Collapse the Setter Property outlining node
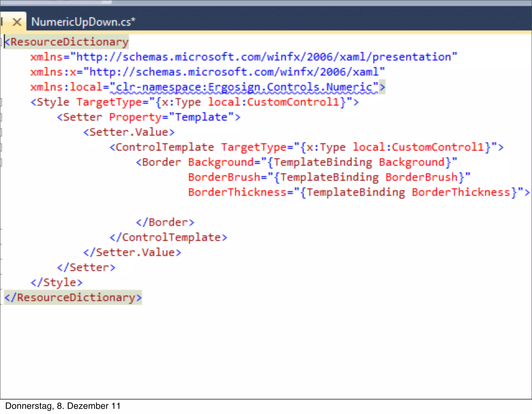The width and height of the screenshot is (532, 414). [x=1, y=117]
